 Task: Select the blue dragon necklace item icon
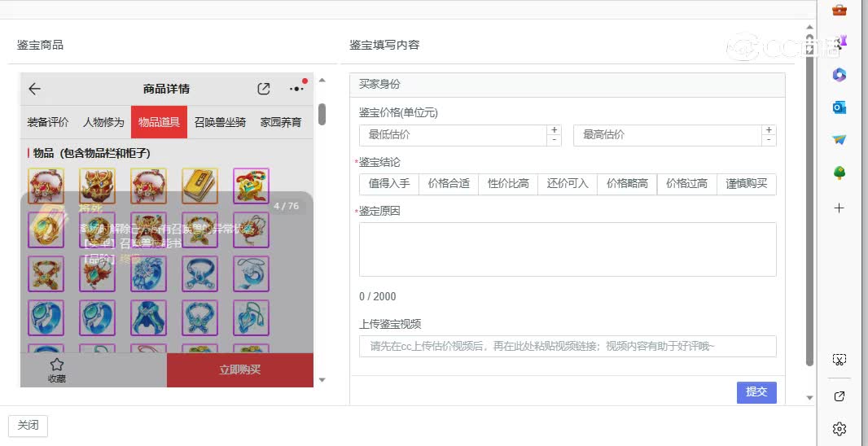252,274
